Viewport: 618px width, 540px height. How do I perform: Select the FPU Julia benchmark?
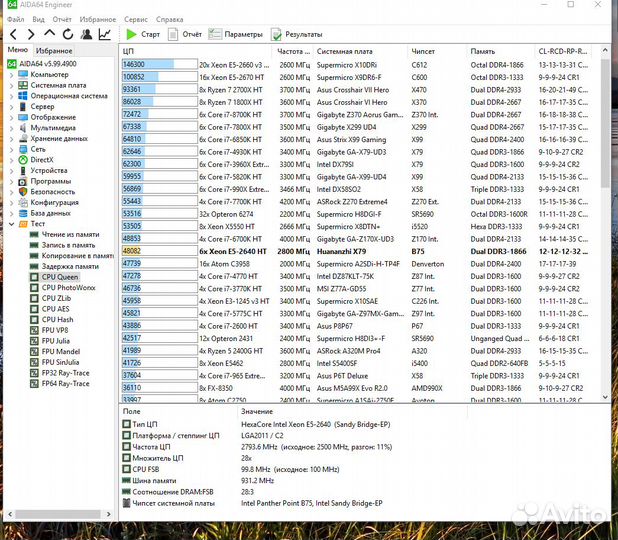coord(56,340)
